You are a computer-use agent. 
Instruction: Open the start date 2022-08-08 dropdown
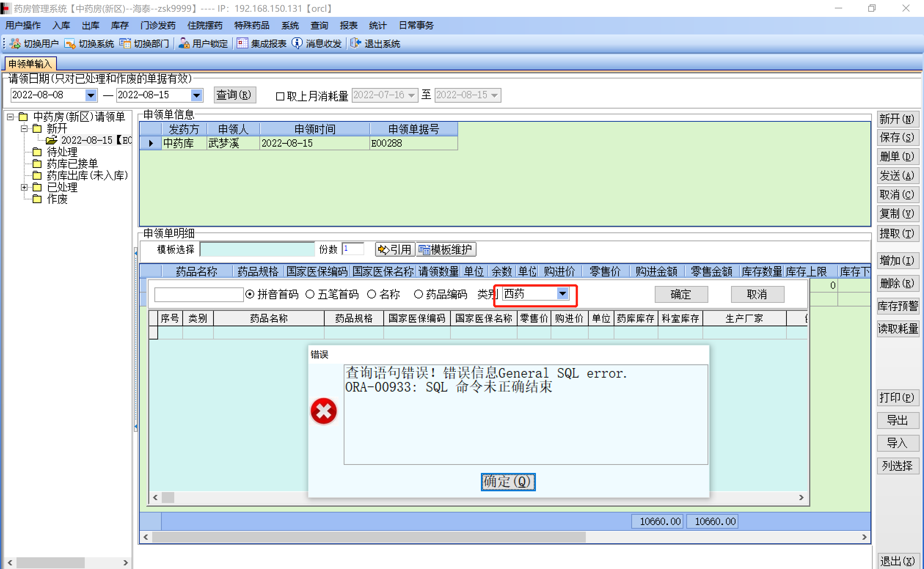pyautogui.click(x=90, y=95)
